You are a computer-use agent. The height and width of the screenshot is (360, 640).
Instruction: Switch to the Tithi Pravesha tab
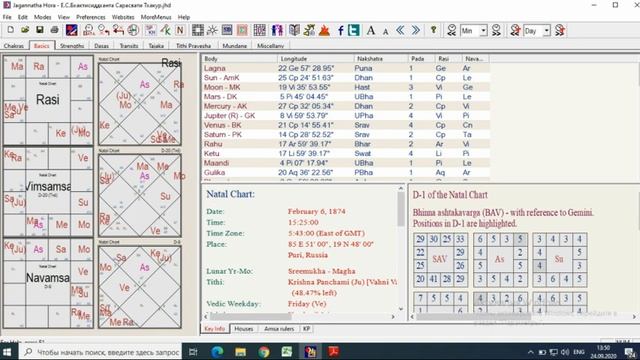coord(193,46)
